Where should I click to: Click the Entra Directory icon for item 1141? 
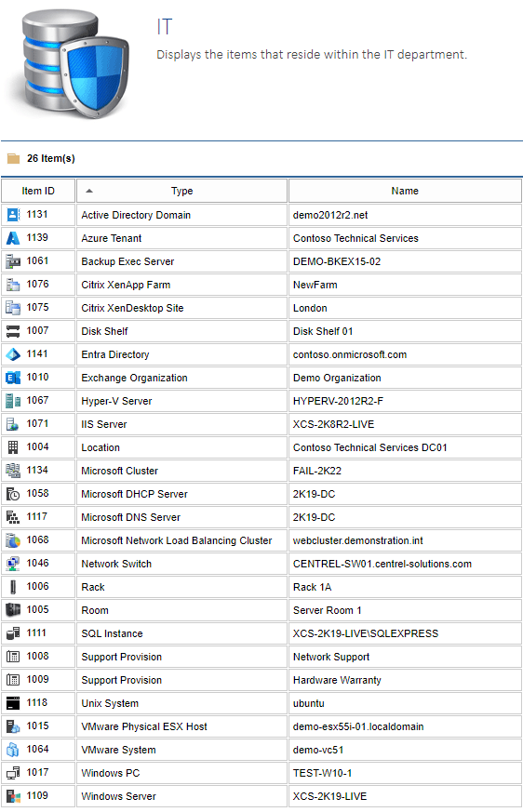pyautogui.click(x=13, y=354)
